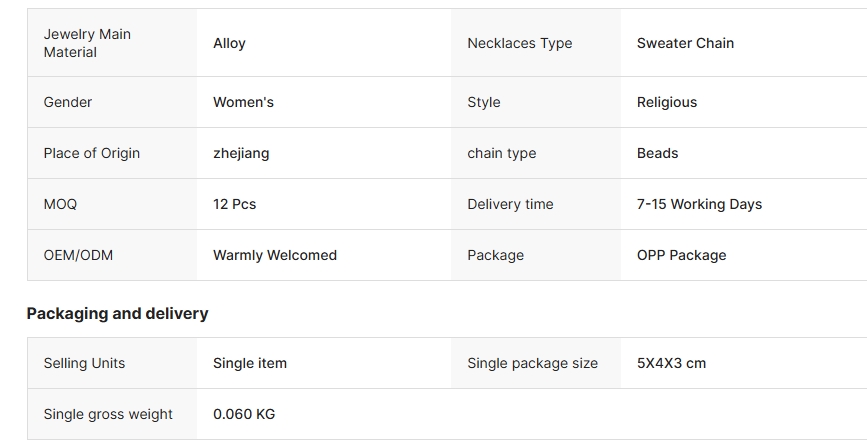
Task: Click the OEM/ODM label
Action: click(x=78, y=255)
